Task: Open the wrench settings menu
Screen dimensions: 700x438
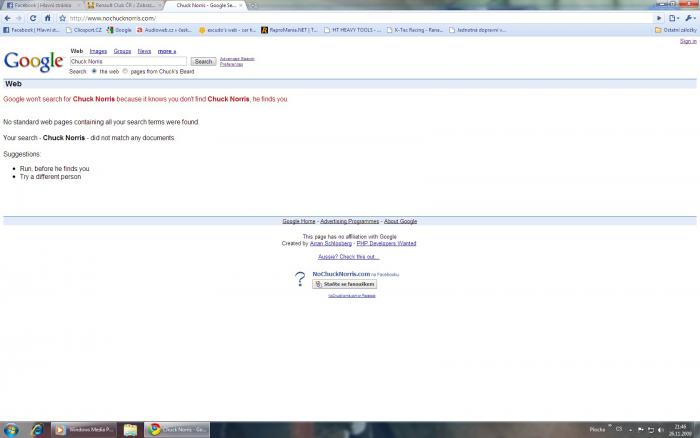Action: click(x=690, y=18)
